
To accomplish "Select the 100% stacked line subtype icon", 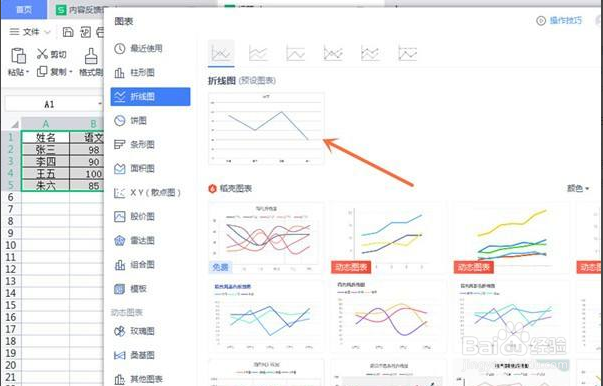I will (x=295, y=53).
